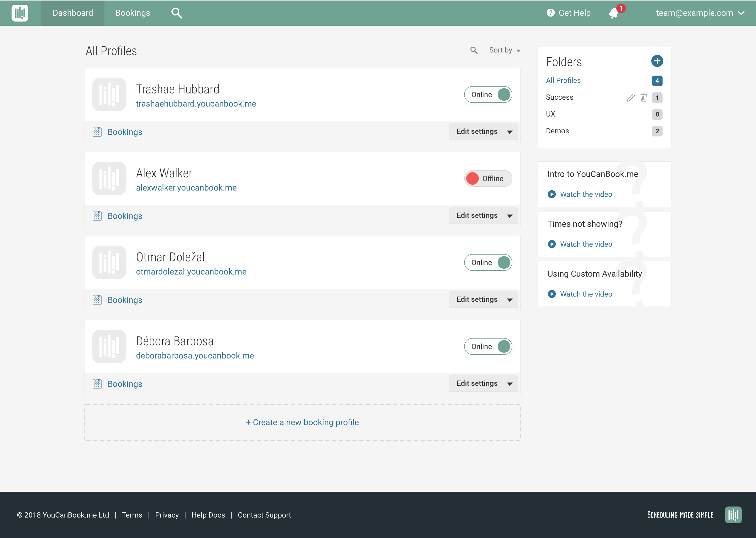Click Trashae Hubbard's profile avatar thumbnail
Image resolution: width=756 pixels, height=538 pixels.
(109, 94)
